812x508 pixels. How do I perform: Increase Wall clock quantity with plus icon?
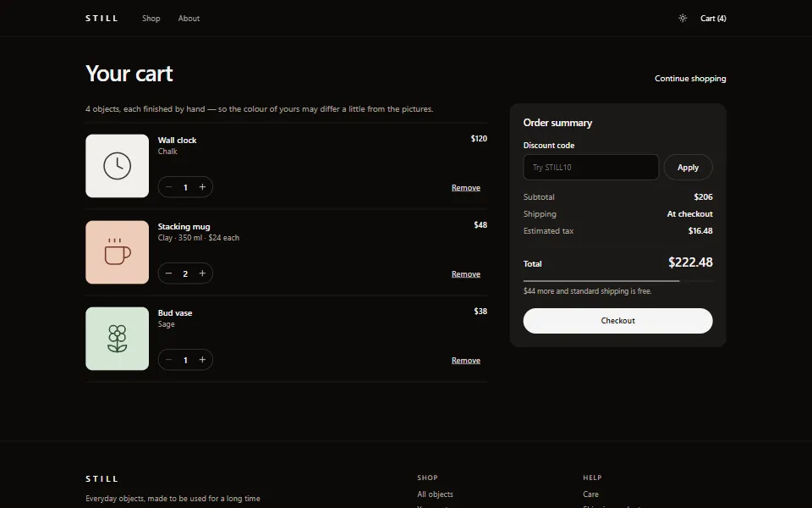pyautogui.click(x=202, y=187)
